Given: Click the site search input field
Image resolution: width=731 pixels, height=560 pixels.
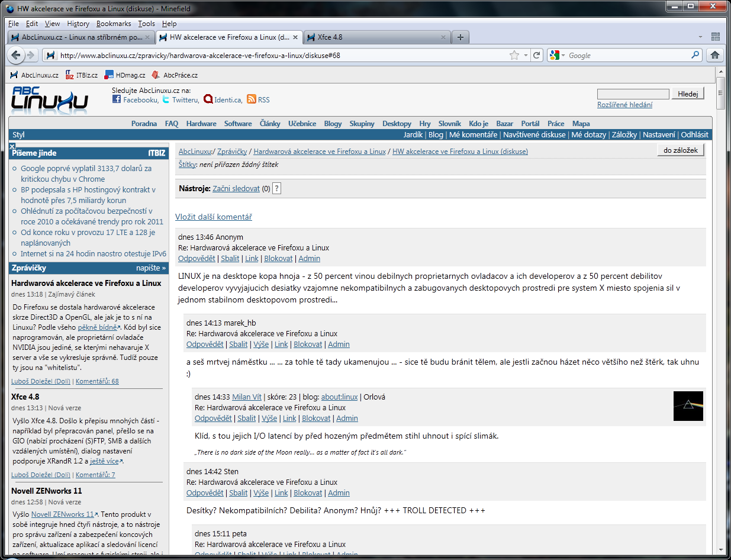Looking at the screenshot, I should tap(633, 94).
